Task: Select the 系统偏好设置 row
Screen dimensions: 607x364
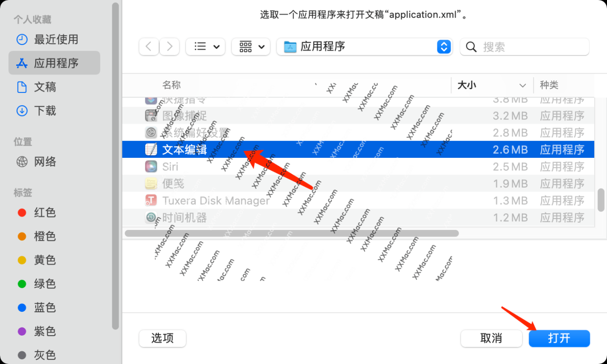Action: [x=359, y=132]
